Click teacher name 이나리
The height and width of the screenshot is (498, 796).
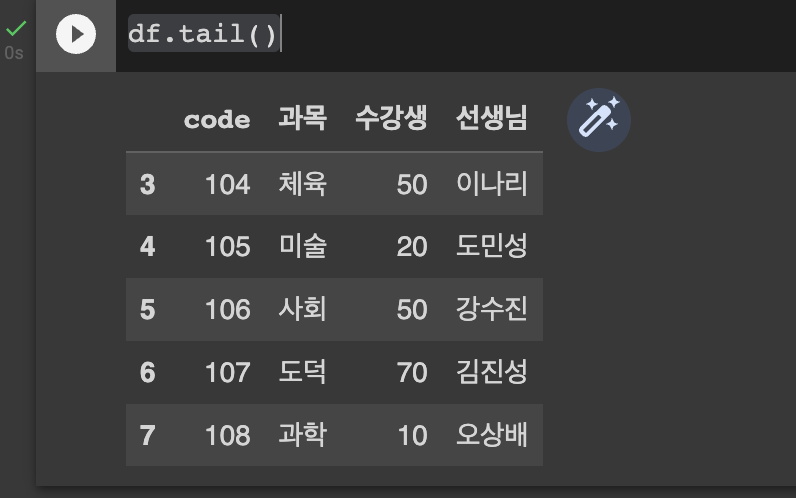(x=491, y=184)
